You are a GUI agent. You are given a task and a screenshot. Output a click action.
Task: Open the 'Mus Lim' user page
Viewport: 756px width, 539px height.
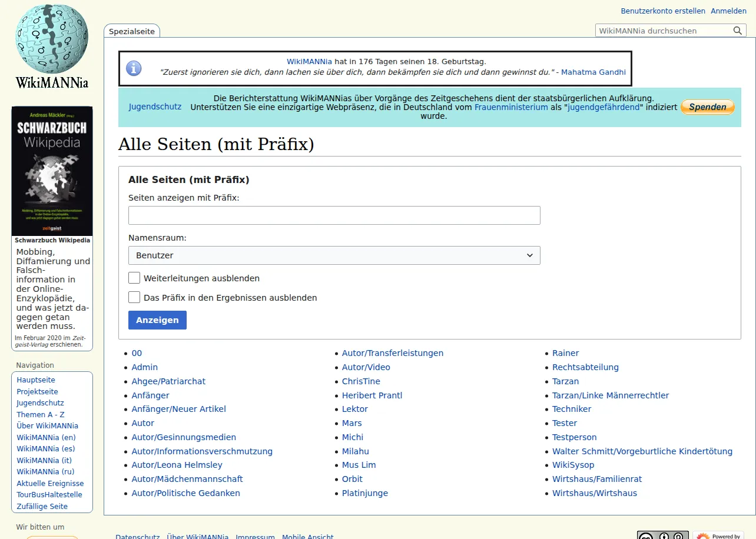pyautogui.click(x=359, y=465)
